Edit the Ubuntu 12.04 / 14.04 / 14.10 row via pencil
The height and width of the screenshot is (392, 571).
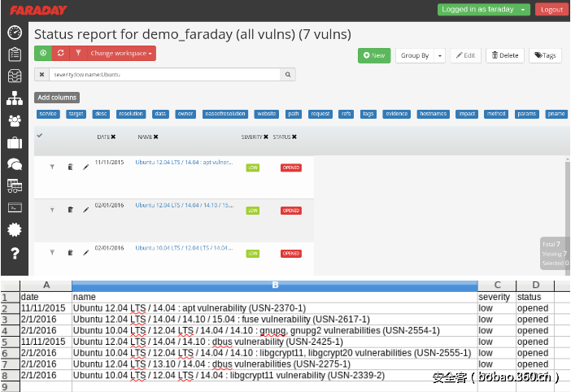click(86, 210)
